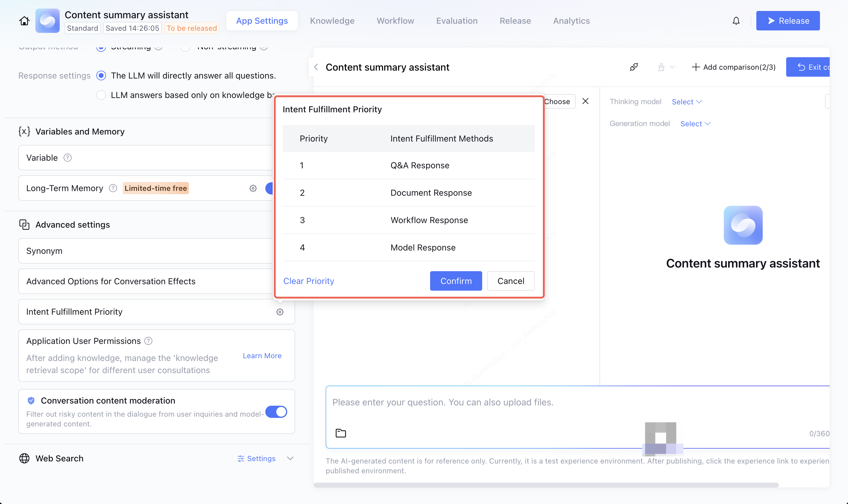Click the folder upload icon
The width and height of the screenshot is (848, 504).
[x=341, y=433]
